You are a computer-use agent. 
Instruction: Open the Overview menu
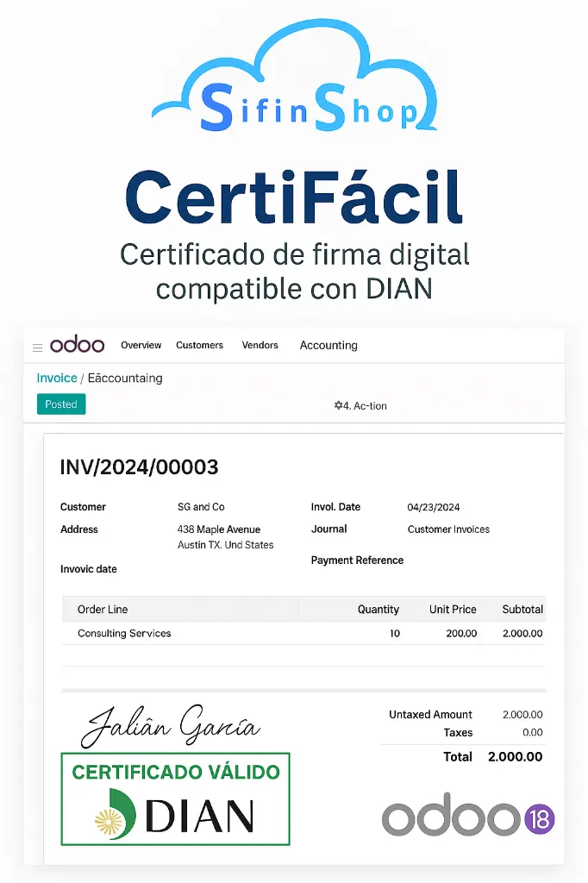[141, 345]
